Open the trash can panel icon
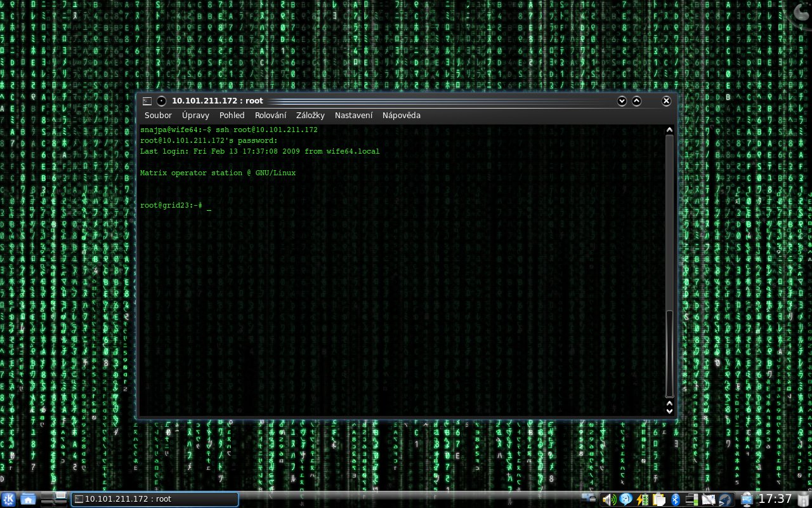This screenshot has width=812, height=508. [803, 499]
